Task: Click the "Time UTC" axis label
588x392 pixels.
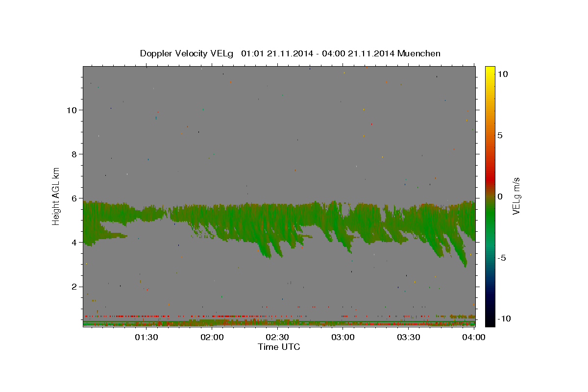Action: tap(279, 347)
